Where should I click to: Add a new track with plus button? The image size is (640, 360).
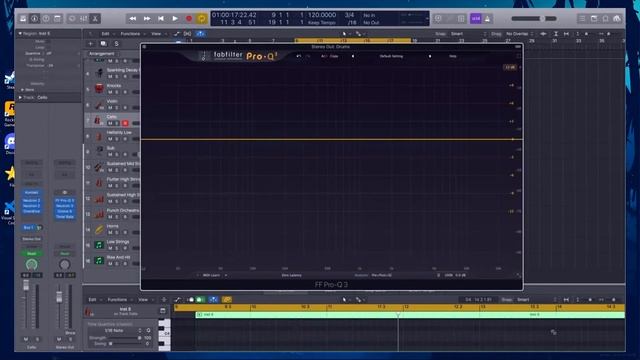[91, 44]
